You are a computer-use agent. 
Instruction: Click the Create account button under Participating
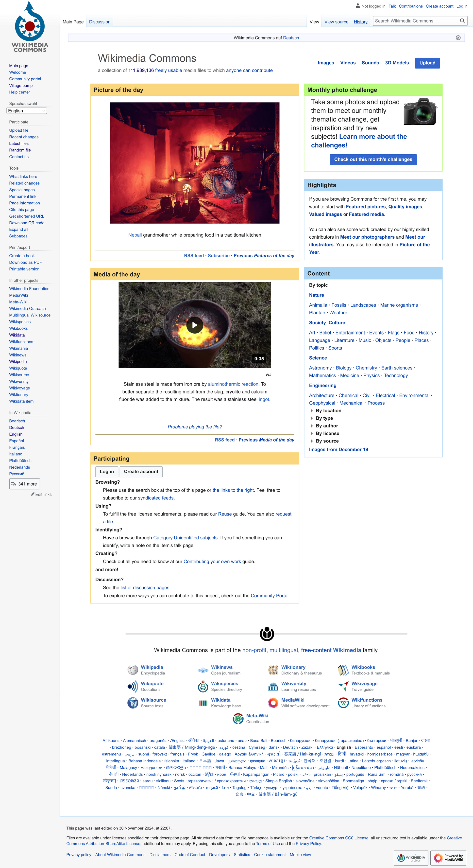click(x=141, y=472)
